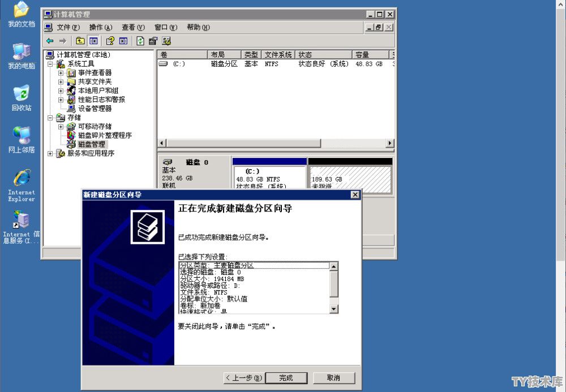Click the Refresh icon with green arrows
Image resolution: width=566 pixels, height=392 pixels.
(140, 41)
